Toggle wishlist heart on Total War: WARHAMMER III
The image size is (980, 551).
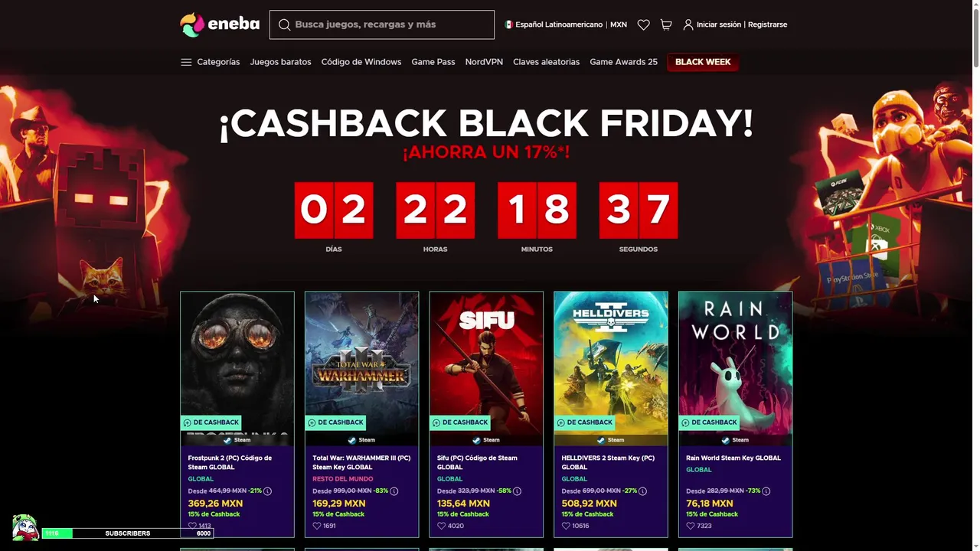317,526
